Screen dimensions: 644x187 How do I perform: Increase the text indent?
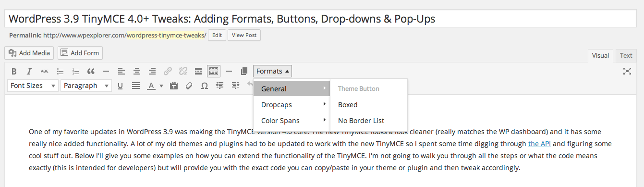pyautogui.click(x=235, y=86)
